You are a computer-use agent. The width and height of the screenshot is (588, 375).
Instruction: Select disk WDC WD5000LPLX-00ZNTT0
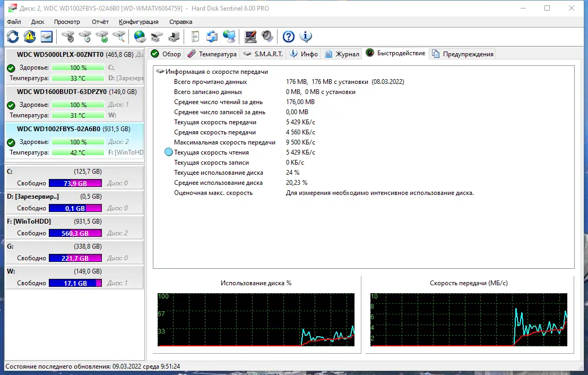click(x=75, y=66)
